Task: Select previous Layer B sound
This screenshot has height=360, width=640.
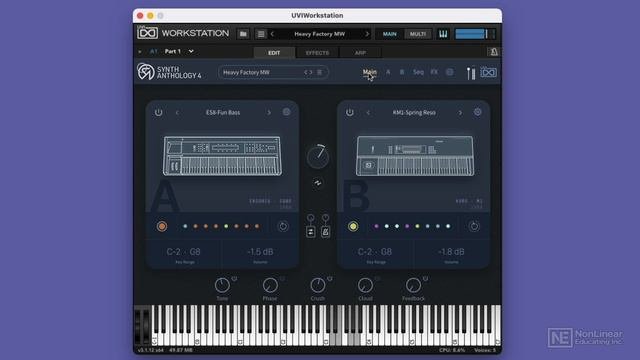Action: click(x=368, y=113)
